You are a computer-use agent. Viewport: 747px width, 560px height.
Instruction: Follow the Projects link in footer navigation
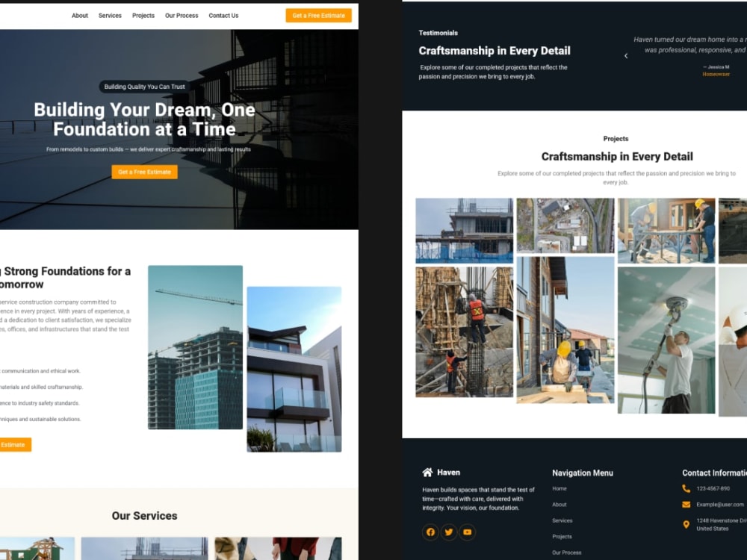562,537
